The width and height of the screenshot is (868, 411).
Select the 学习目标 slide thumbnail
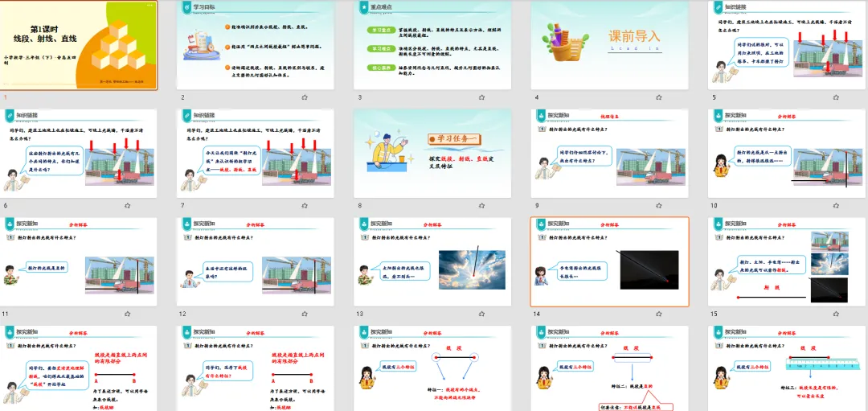coord(256,45)
